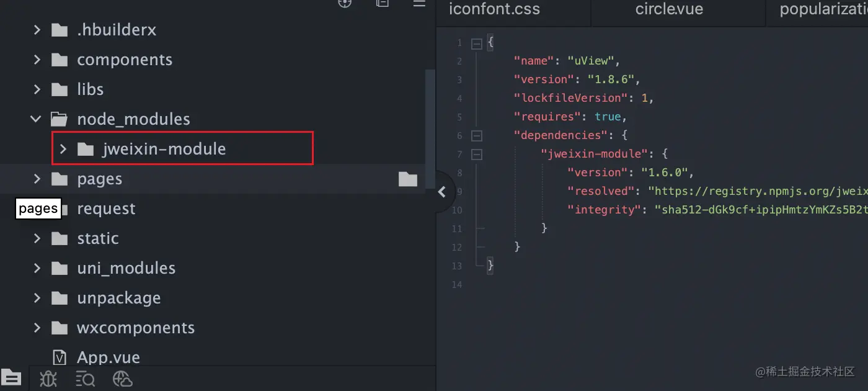Switch to the circle.vue tab
Image resolution: width=868 pixels, height=391 pixels.
point(668,9)
